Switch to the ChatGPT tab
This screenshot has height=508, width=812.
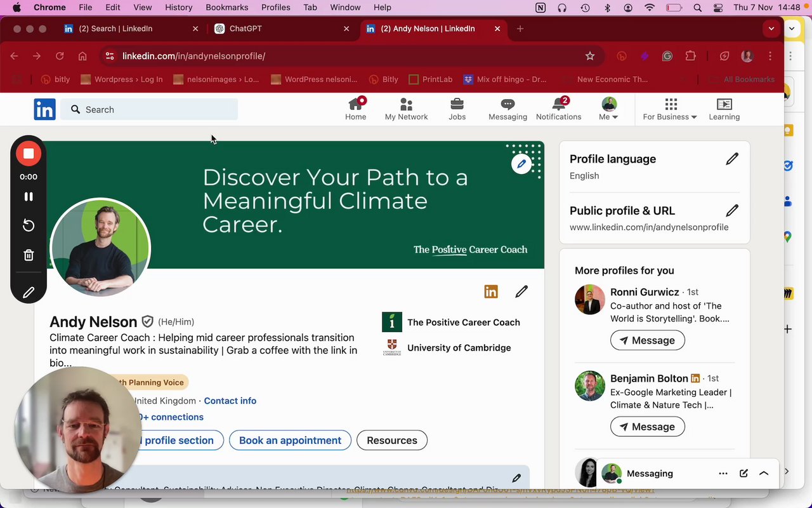pyautogui.click(x=282, y=29)
